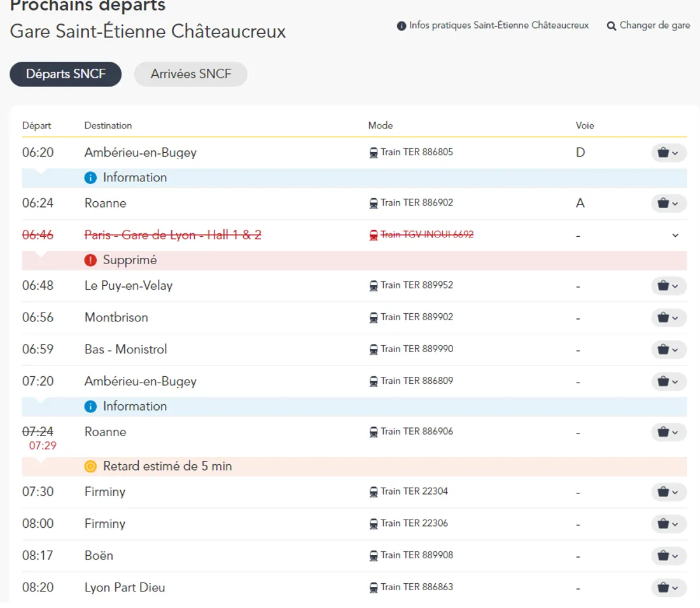Image resolution: width=700 pixels, height=608 pixels.
Task: Click the blue Information icon under 07:20 departure
Action: tap(90, 406)
